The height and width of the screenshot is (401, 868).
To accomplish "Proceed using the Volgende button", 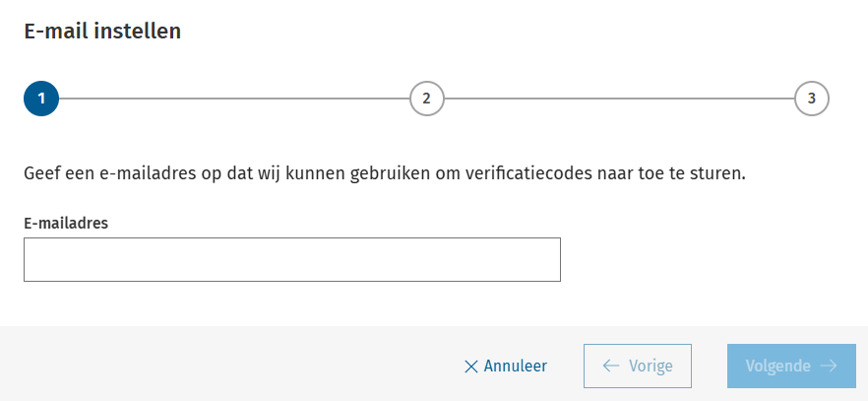I will [x=791, y=367].
